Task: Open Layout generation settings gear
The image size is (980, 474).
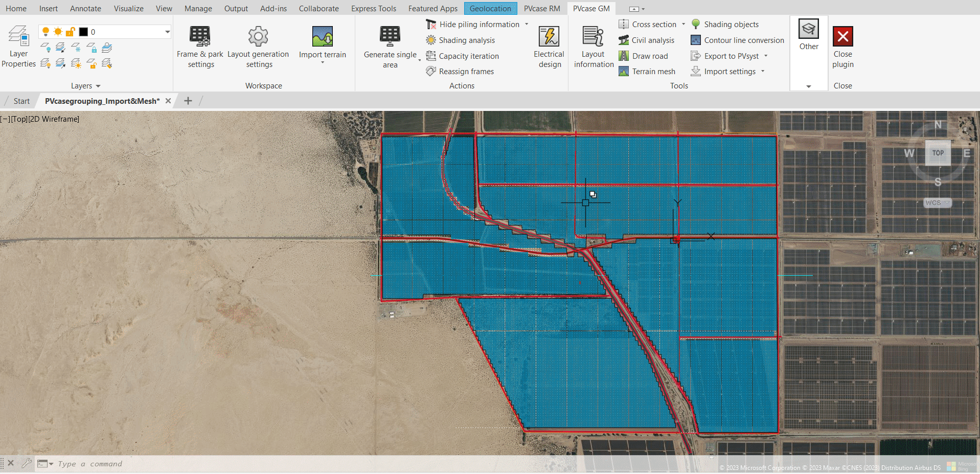Action: 258,37
